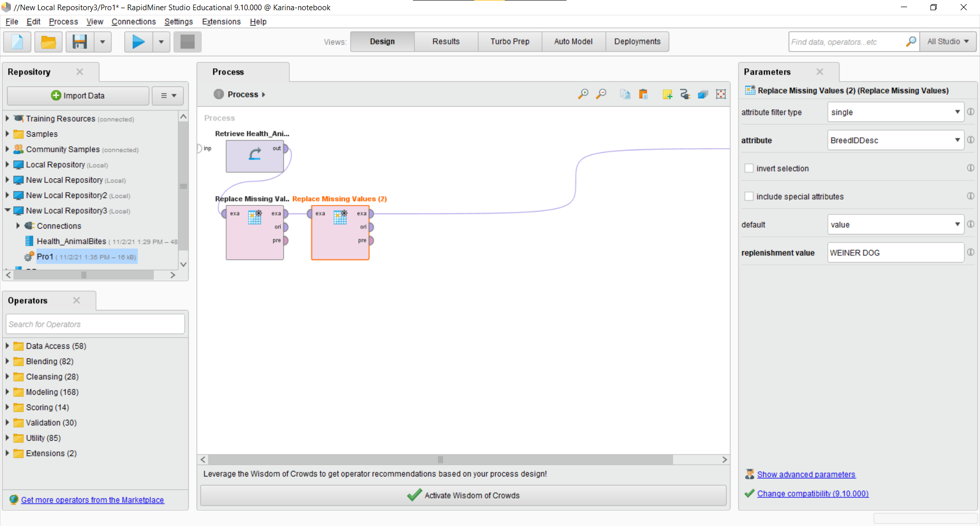Zoom out on the process canvas
Screen dimensions: 980x526
(x=601, y=94)
